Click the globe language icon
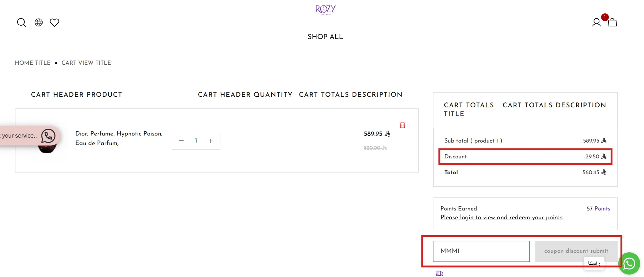The height and width of the screenshot is (277, 644). click(39, 23)
